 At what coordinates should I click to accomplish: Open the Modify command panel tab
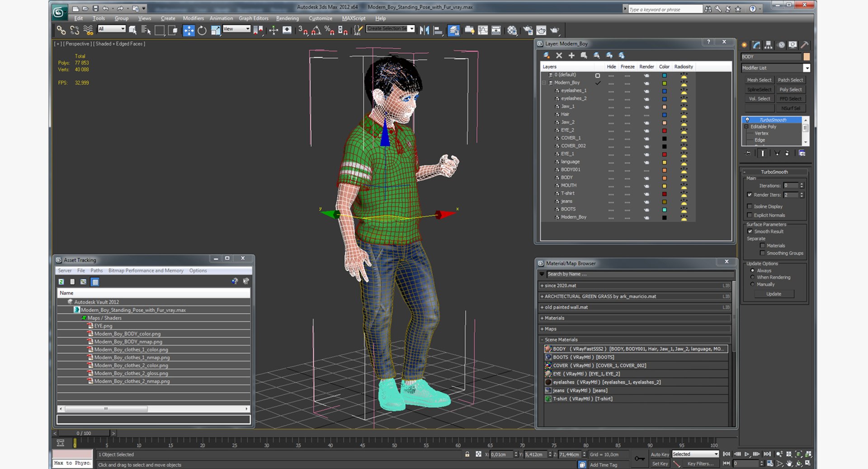tap(757, 45)
